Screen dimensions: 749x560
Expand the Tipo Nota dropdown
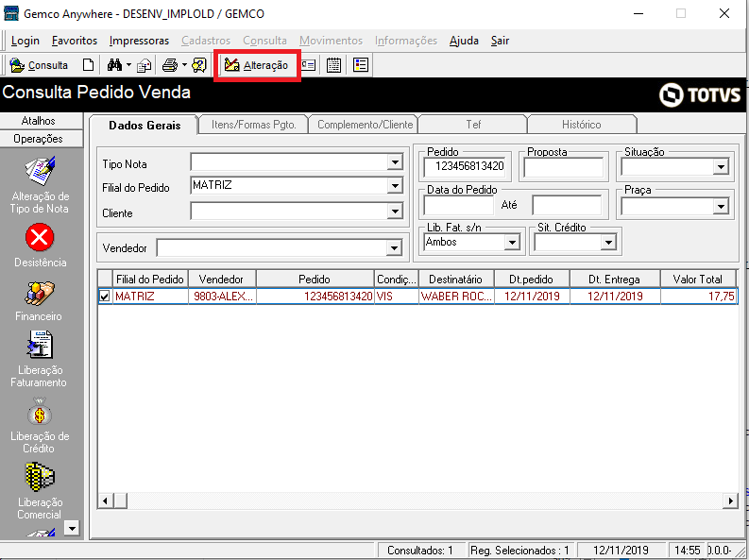tap(395, 162)
